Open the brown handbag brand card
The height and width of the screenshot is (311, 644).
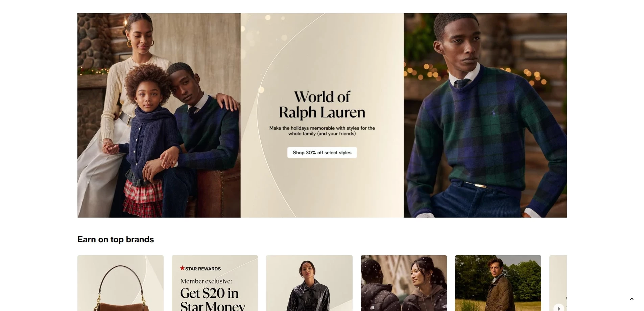pos(120,283)
